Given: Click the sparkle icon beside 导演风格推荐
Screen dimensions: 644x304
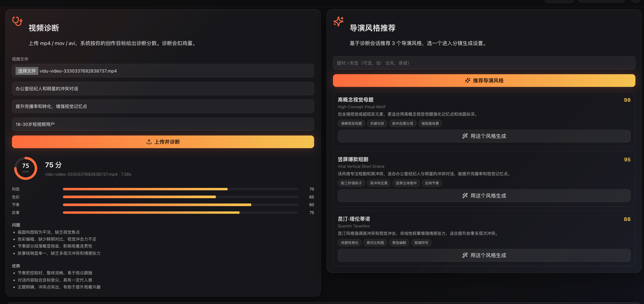Looking at the screenshot, I should point(338,21).
